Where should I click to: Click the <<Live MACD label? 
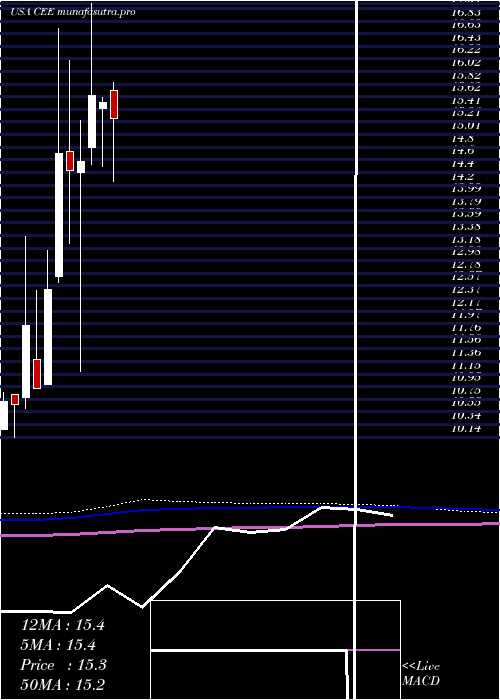click(x=421, y=673)
